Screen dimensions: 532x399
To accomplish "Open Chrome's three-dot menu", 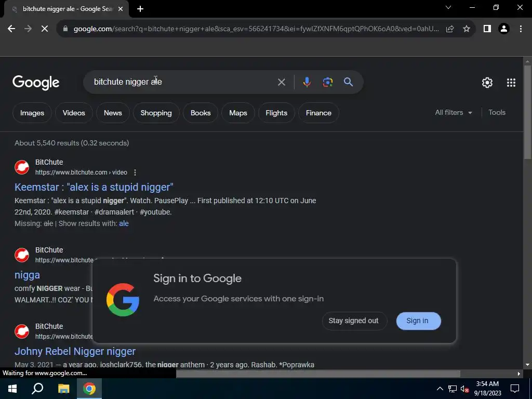I will click(x=521, y=29).
